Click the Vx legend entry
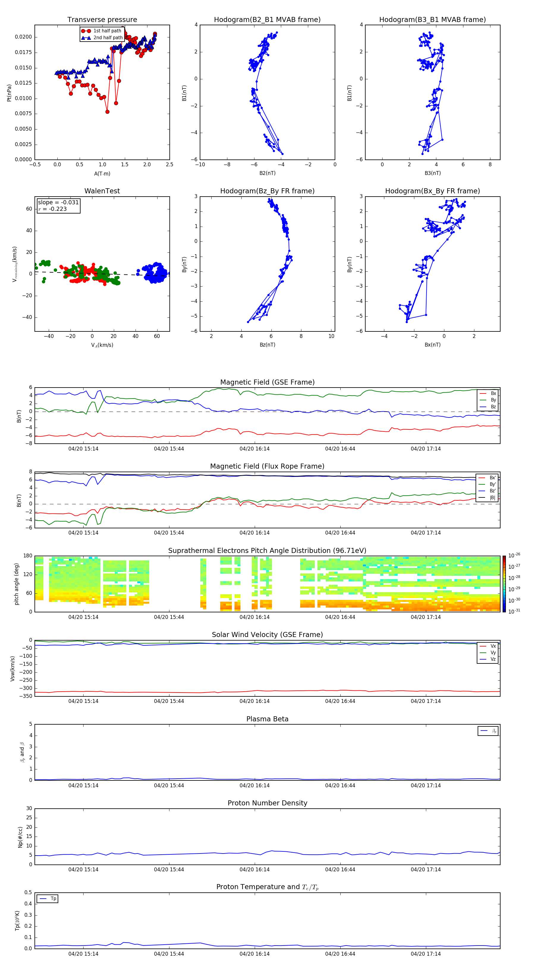Screen dimensions: 535x980 tap(488, 646)
